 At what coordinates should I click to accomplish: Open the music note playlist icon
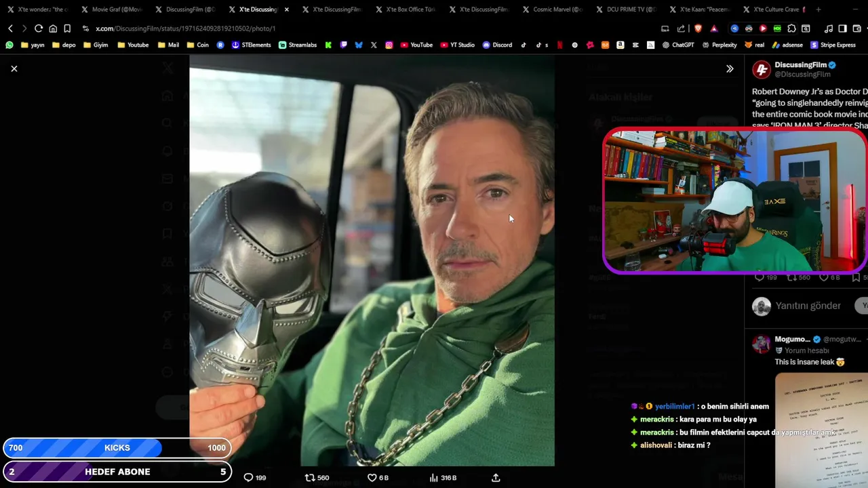[x=828, y=28]
